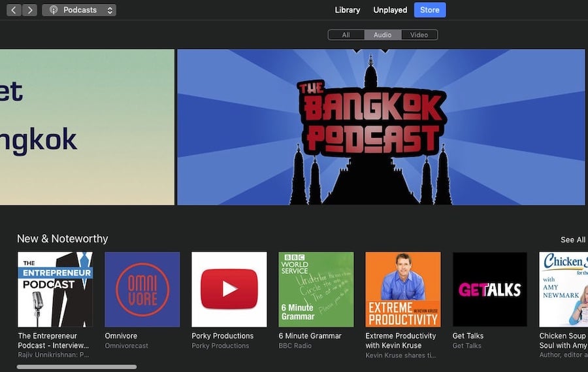
Task: Switch to the Library tab
Action: [x=348, y=10]
